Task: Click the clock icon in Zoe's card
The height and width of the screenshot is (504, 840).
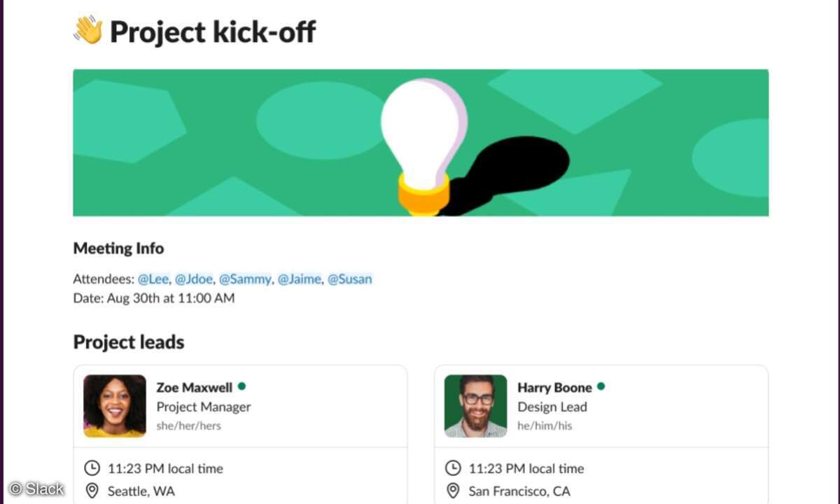Action: pyautogui.click(x=92, y=468)
